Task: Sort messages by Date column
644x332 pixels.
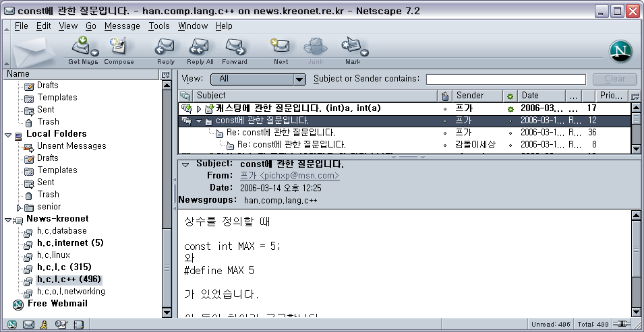Action: click(541, 96)
